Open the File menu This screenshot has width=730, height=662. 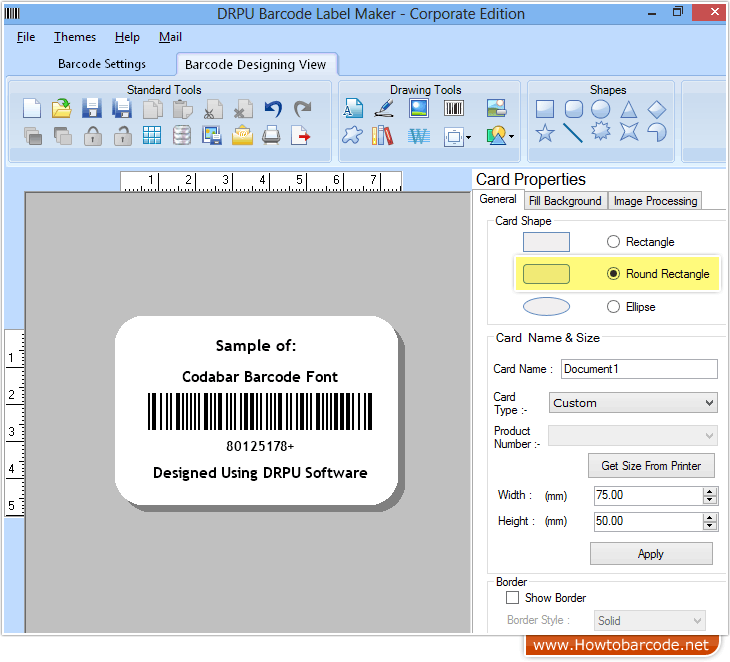point(26,37)
